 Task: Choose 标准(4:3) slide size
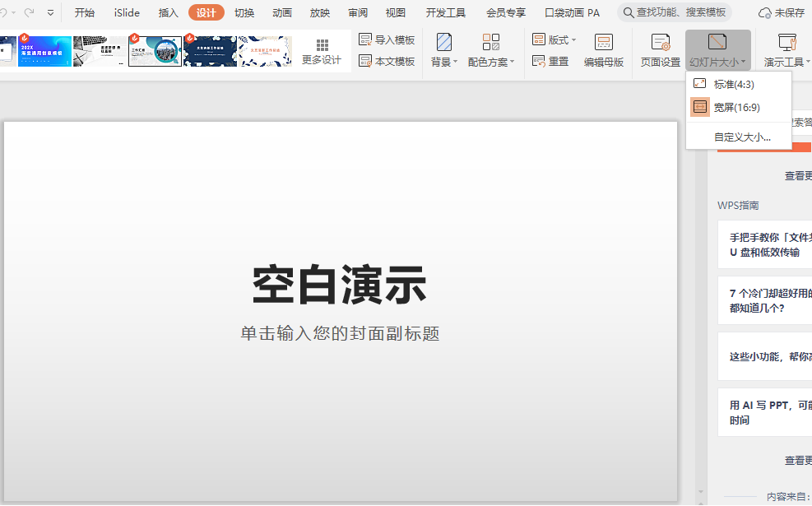tap(739, 84)
